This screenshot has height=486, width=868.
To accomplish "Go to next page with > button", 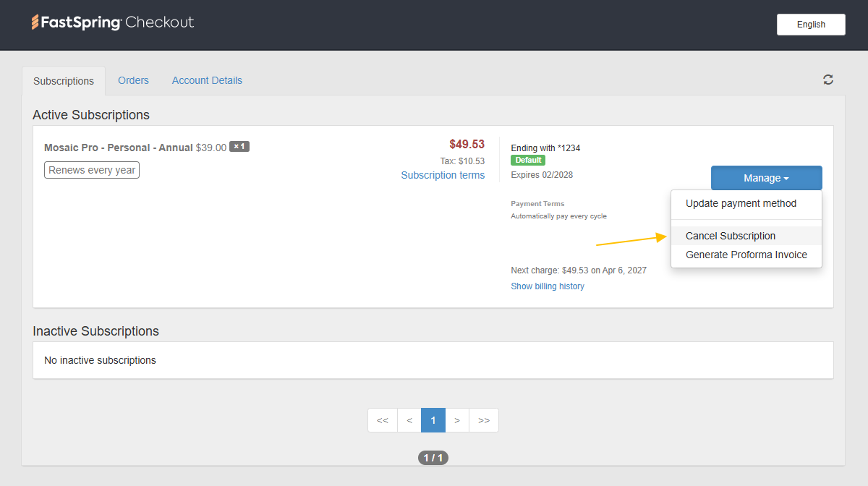I will point(457,420).
